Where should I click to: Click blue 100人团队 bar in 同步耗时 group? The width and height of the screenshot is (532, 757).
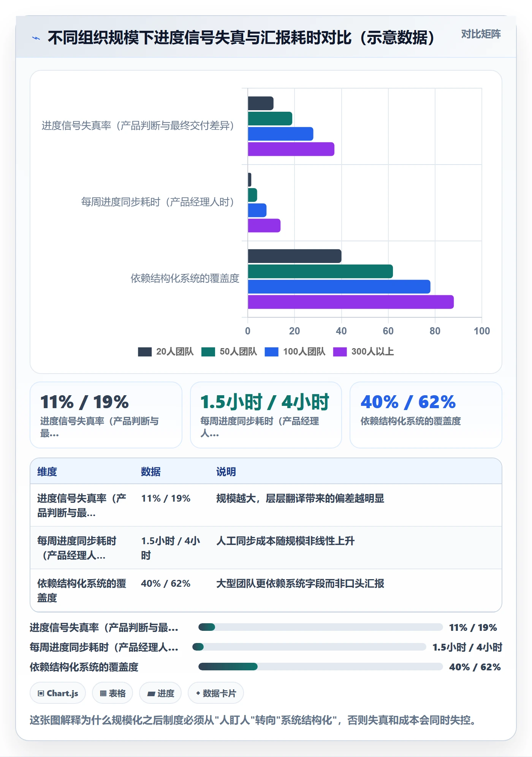click(x=257, y=210)
